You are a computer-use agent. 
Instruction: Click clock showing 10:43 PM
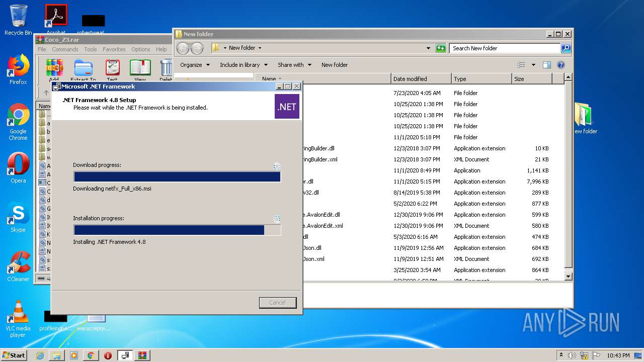[617, 355]
